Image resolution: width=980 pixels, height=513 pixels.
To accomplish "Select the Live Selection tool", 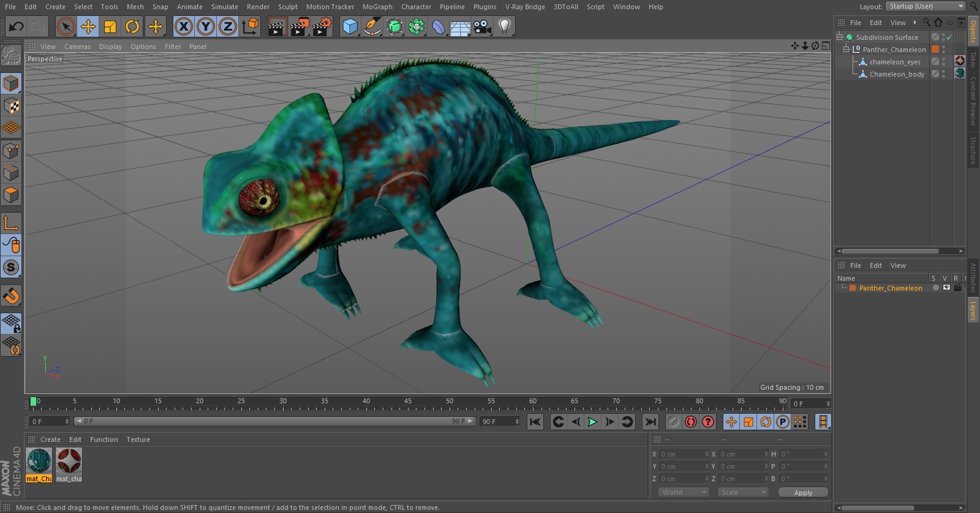I will [66, 26].
